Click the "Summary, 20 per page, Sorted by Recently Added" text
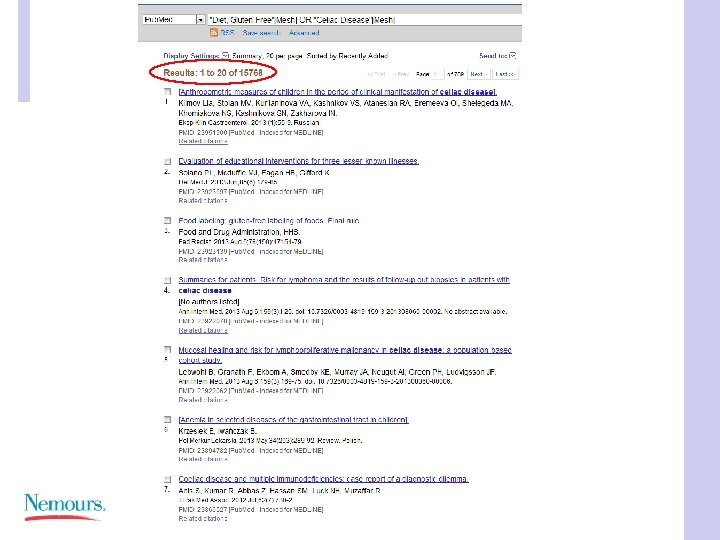 coord(310,56)
